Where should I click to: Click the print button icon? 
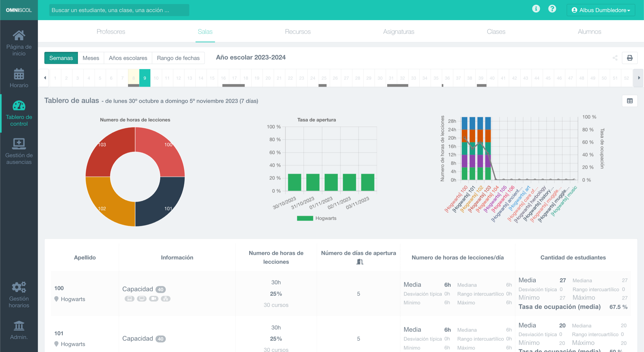coord(629,58)
